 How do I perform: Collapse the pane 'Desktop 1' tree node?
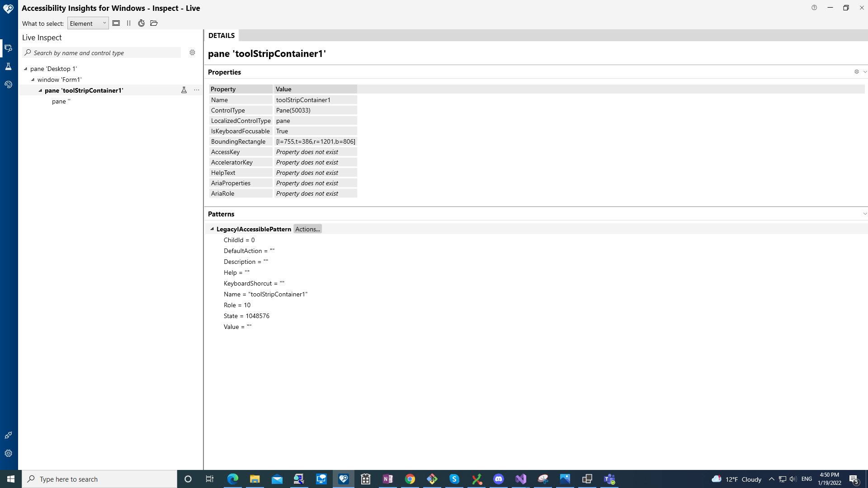coord(26,69)
